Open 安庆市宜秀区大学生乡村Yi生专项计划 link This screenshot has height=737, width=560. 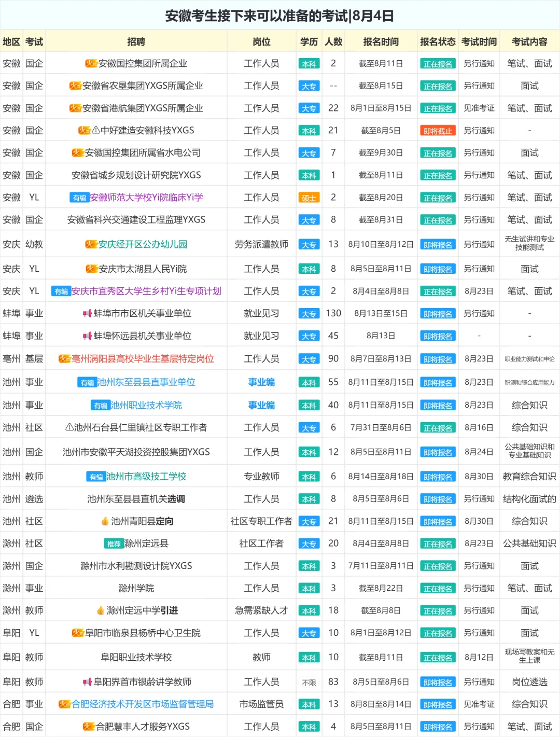[x=146, y=291]
